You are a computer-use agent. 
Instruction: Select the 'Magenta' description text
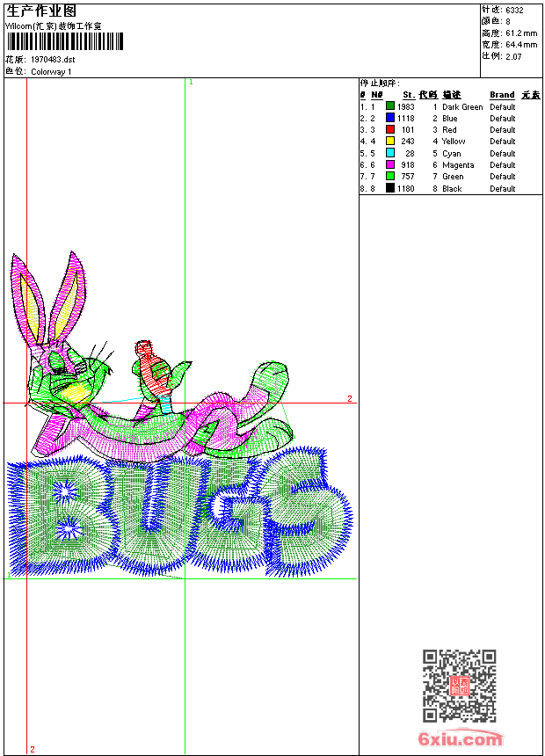[x=458, y=165]
